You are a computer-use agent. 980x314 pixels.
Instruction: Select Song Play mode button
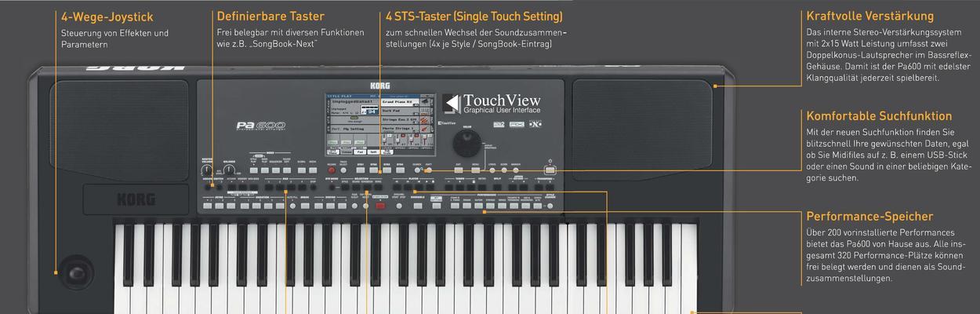265,170
